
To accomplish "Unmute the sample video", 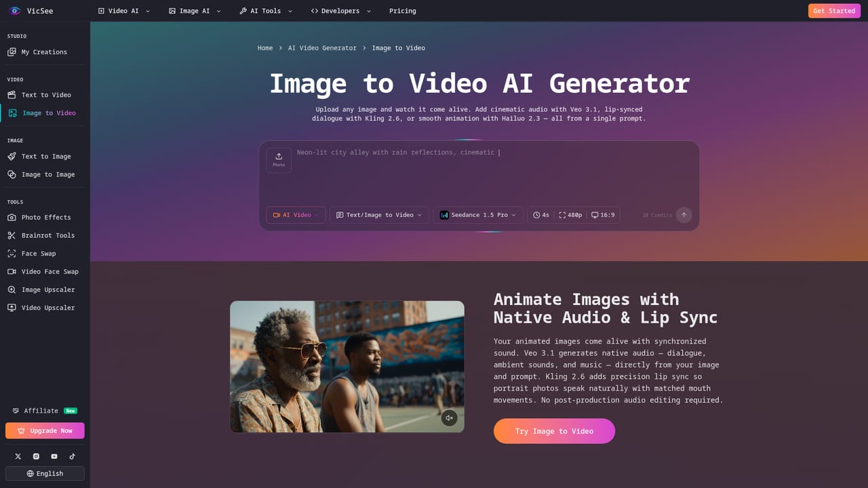I will coord(449,418).
